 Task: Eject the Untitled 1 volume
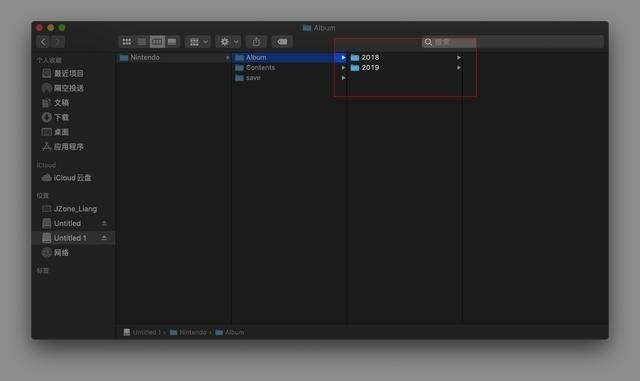(104, 238)
